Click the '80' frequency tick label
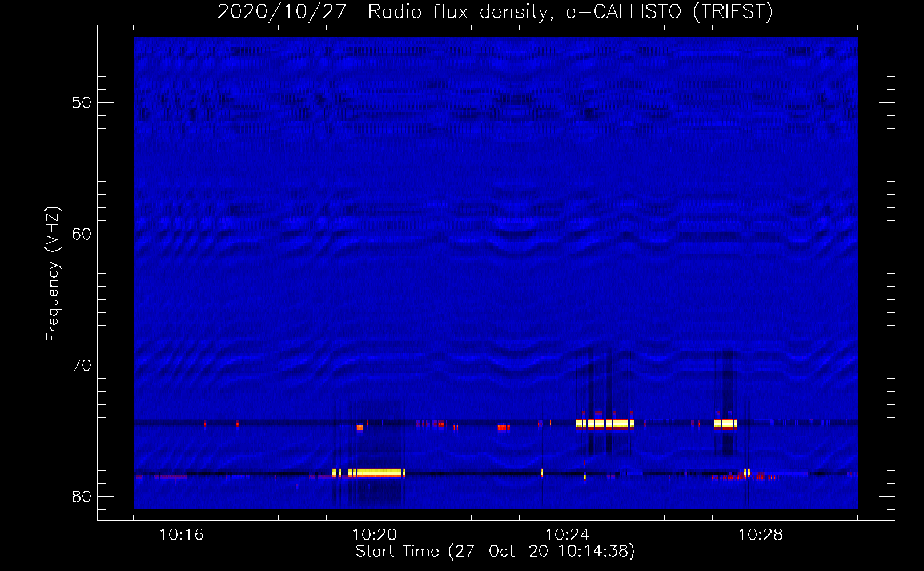 pos(82,497)
